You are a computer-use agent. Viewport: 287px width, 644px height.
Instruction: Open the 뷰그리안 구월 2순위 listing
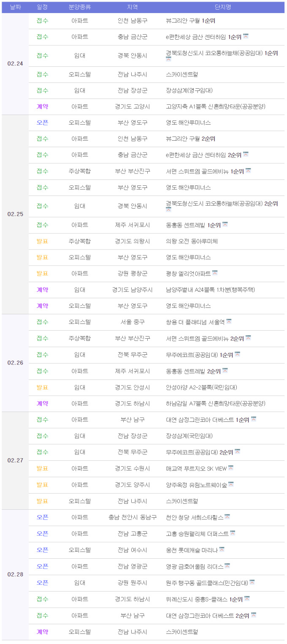[191, 139]
